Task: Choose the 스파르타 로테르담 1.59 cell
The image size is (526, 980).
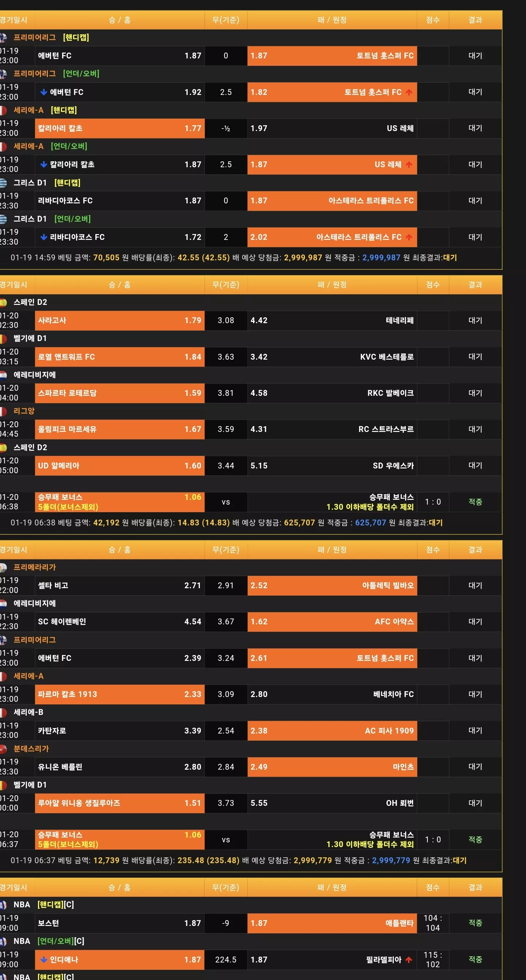Action: 119,393
